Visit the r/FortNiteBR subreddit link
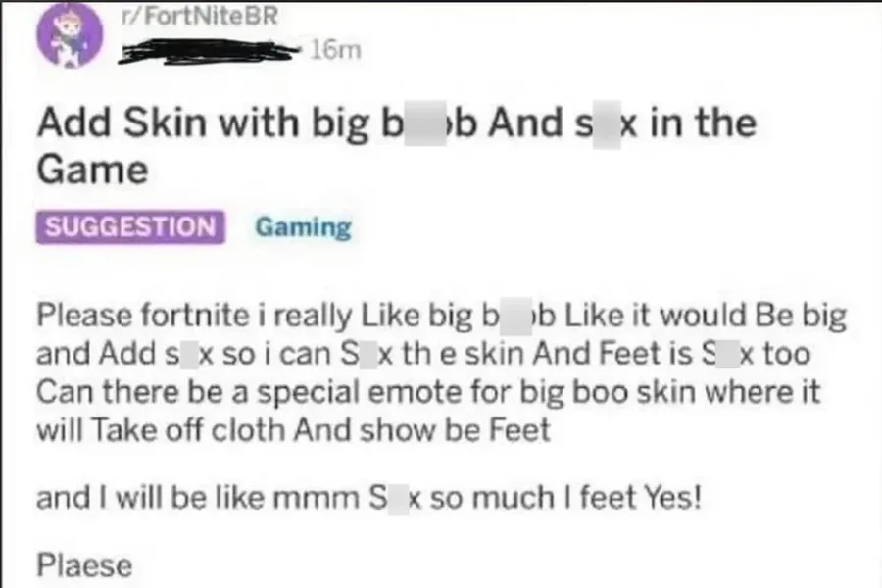 pyautogui.click(x=200, y=16)
